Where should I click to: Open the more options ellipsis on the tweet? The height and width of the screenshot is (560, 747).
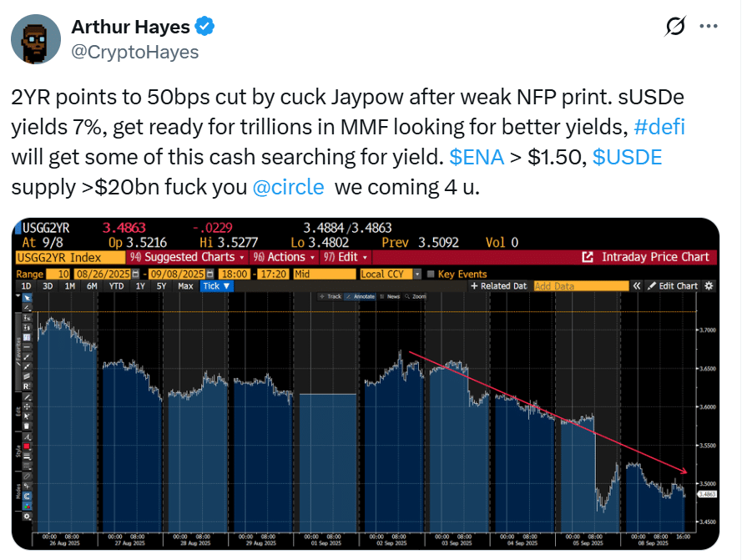coord(708,28)
